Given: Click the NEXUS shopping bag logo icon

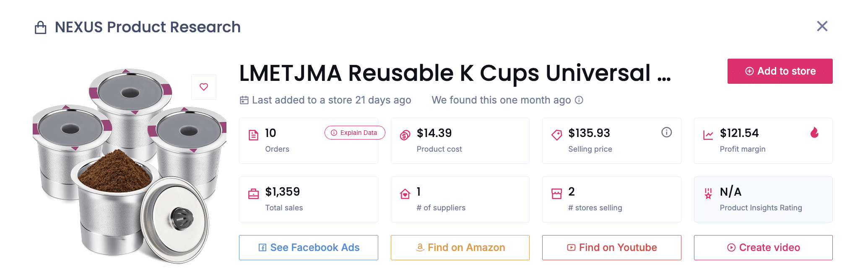Looking at the screenshot, I should tap(41, 27).
